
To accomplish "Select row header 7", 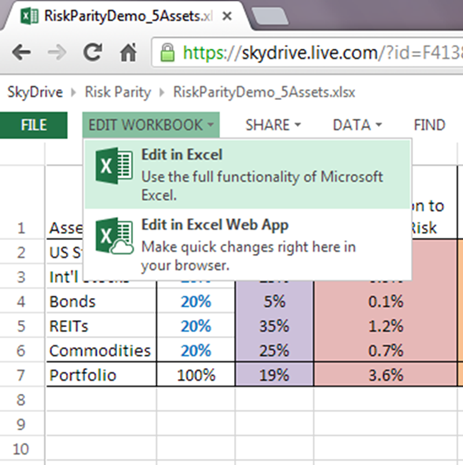I will pos(21,375).
